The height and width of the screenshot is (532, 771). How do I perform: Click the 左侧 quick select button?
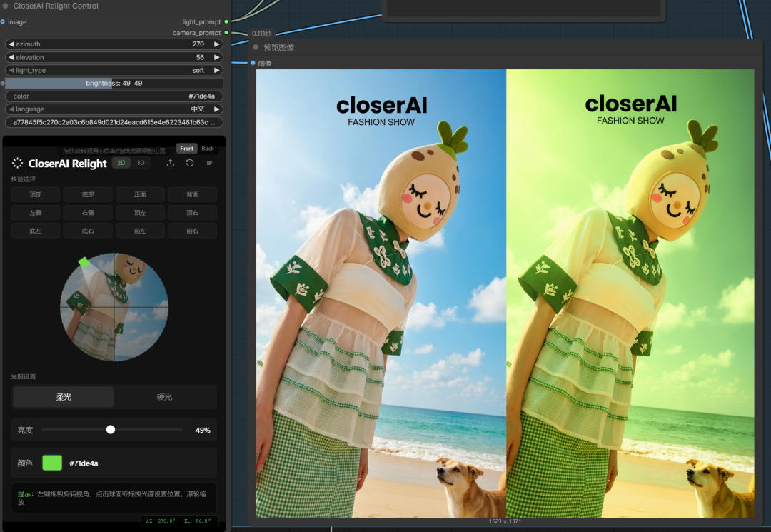pos(36,213)
